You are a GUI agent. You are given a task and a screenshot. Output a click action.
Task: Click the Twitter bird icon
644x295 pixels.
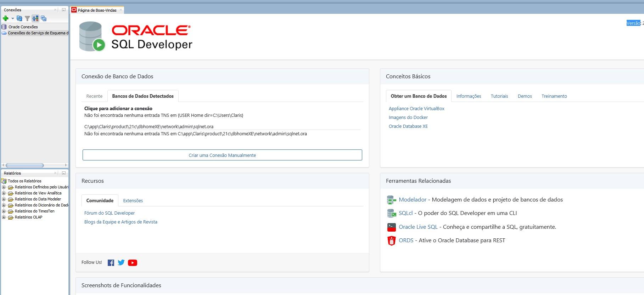[x=121, y=262]
